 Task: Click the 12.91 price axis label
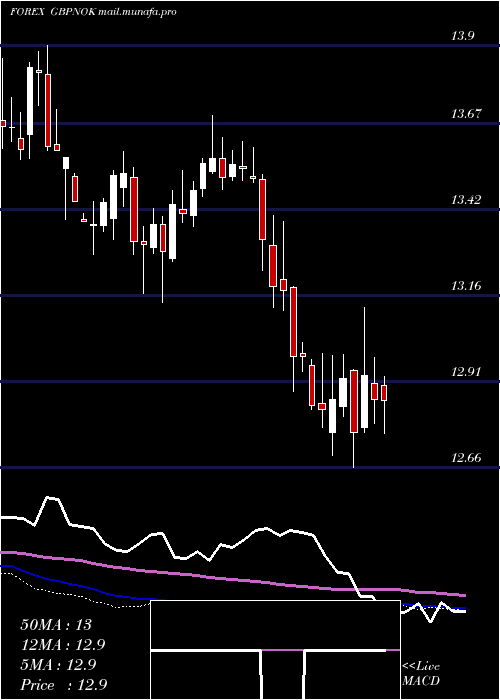point(467,371)
